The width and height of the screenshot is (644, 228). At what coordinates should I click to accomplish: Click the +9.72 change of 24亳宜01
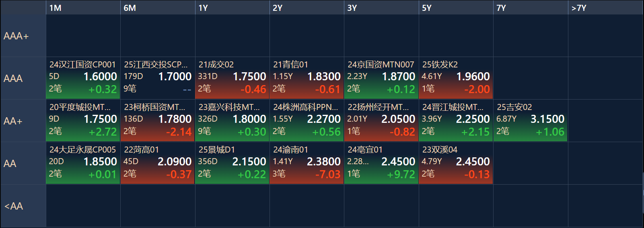pos(401,174)
